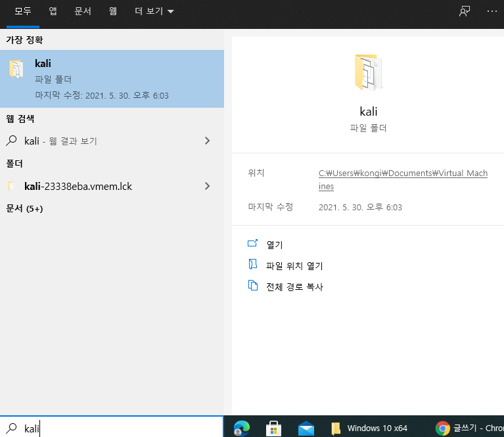Open the three-dot options menu
The height and width of the screenshot is (437, 504).
(492, 11)
